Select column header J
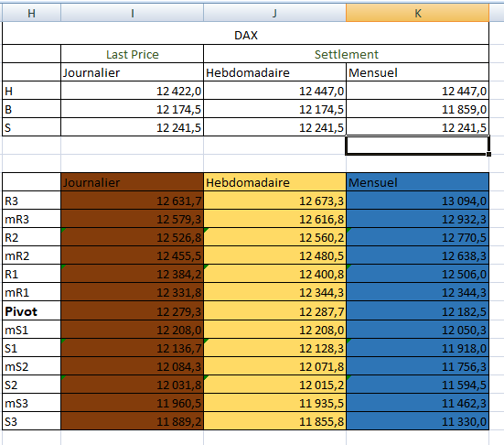This screenshot has height=445, width=504. (x=274, y=13)
